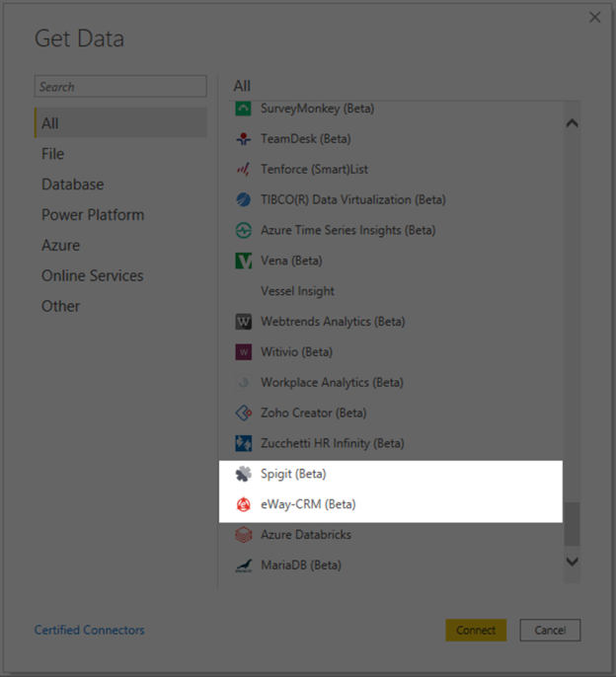Select 'Azure Databricks' connector text
The width and height of the screenshot is (616, 677).
(x=306, y=535)
